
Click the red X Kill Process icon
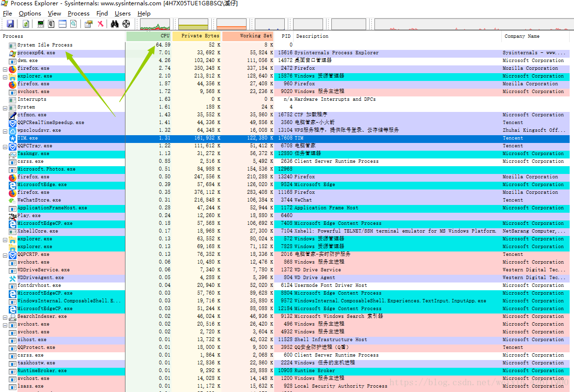click(100, 24)
